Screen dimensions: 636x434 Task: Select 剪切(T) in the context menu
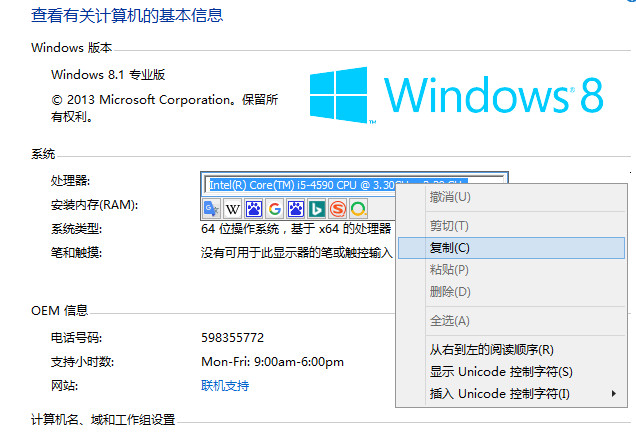tap(449, 226)
